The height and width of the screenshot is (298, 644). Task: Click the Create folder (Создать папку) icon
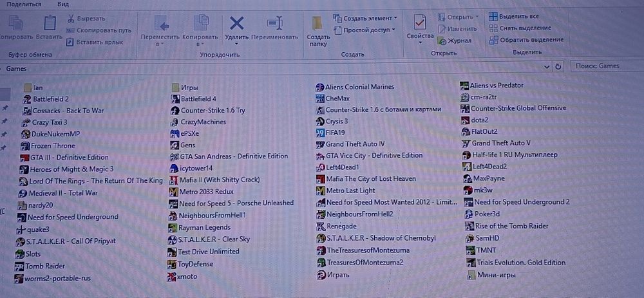317,23
